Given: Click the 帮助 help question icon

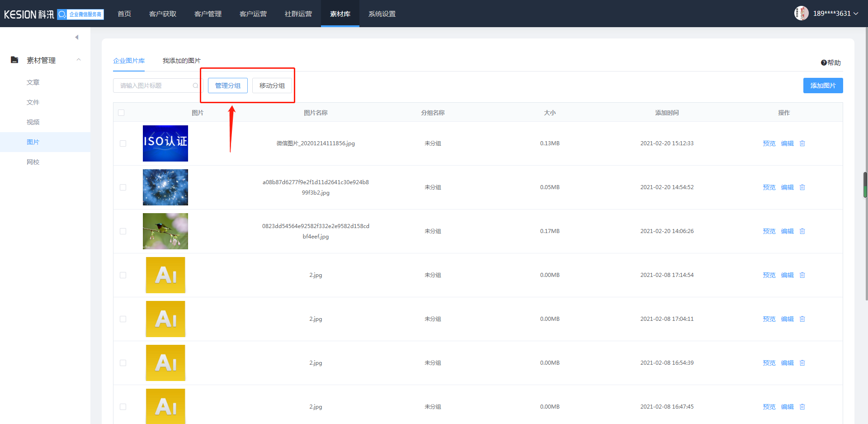Looking at the screenshot, I should point(824,63).
